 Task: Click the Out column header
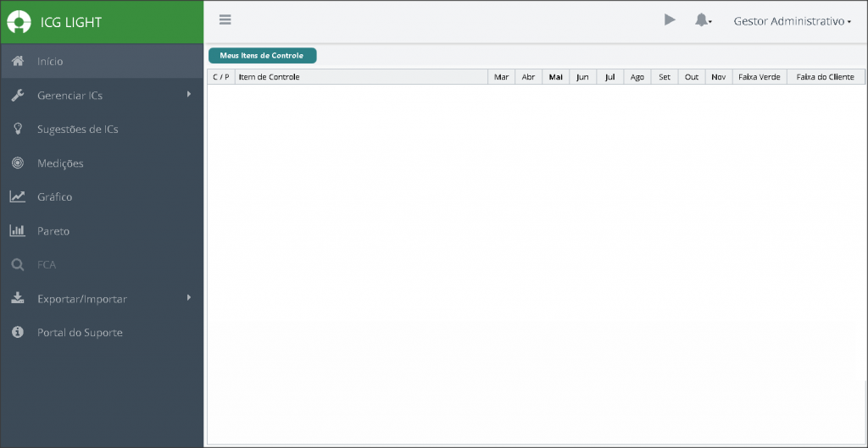coord(692,77)
